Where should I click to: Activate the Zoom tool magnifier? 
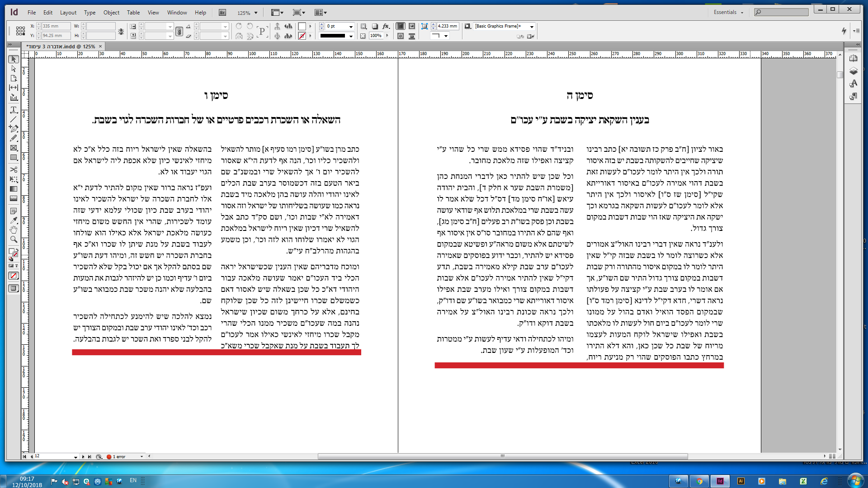(14, 239)
